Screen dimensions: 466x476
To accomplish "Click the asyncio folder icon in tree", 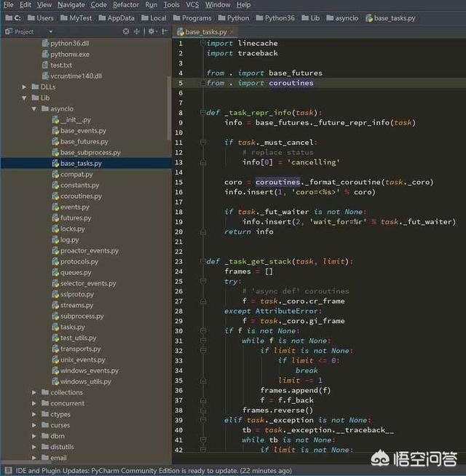I will [44, 109].
